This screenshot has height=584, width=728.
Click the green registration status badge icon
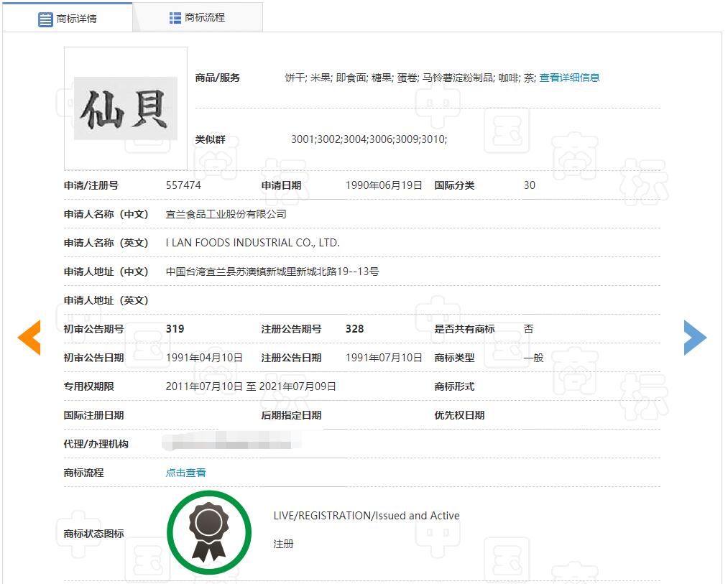tap(209, 532)
